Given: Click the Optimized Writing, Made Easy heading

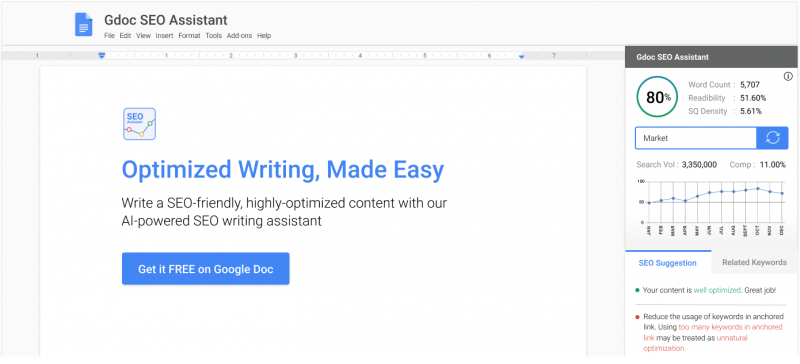Looking at the screenshot, I should [x=283, y=169].
